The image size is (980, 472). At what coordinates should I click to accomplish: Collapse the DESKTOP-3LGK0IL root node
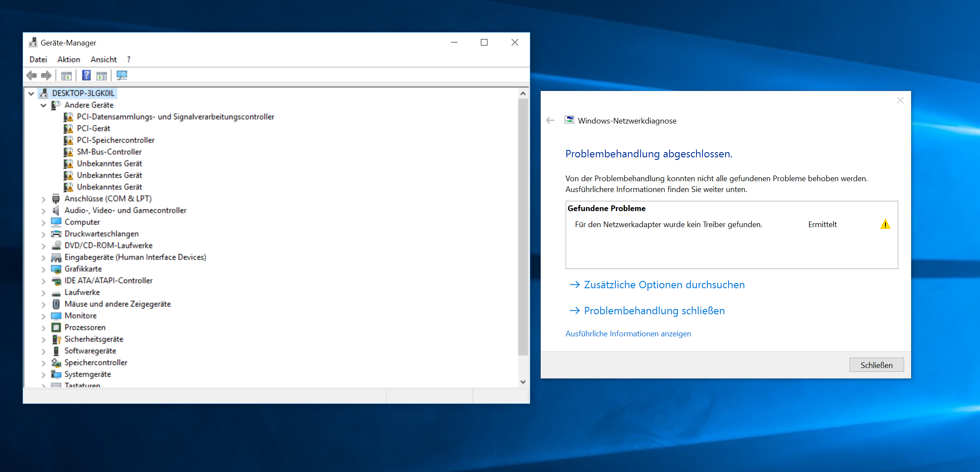point(31,94)
